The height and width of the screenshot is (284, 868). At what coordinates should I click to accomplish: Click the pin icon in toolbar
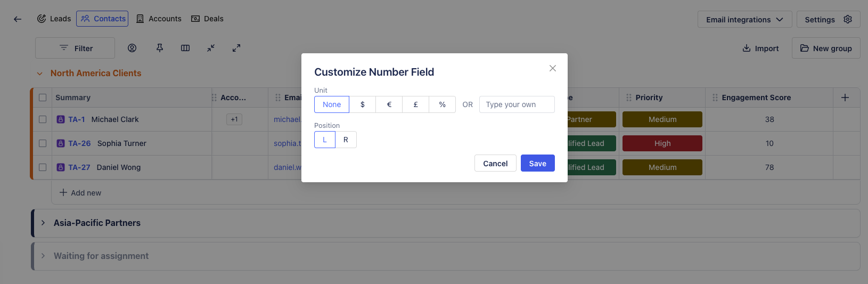(160, 48)
